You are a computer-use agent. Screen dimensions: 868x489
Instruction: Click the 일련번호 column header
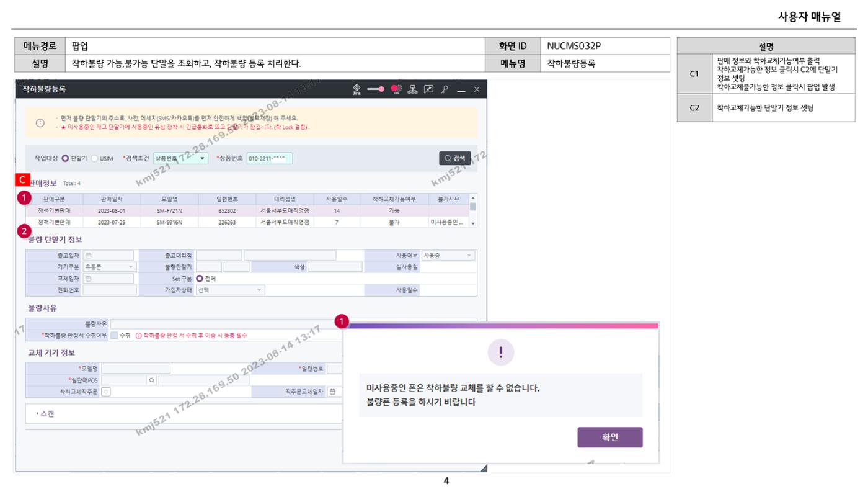227,199
